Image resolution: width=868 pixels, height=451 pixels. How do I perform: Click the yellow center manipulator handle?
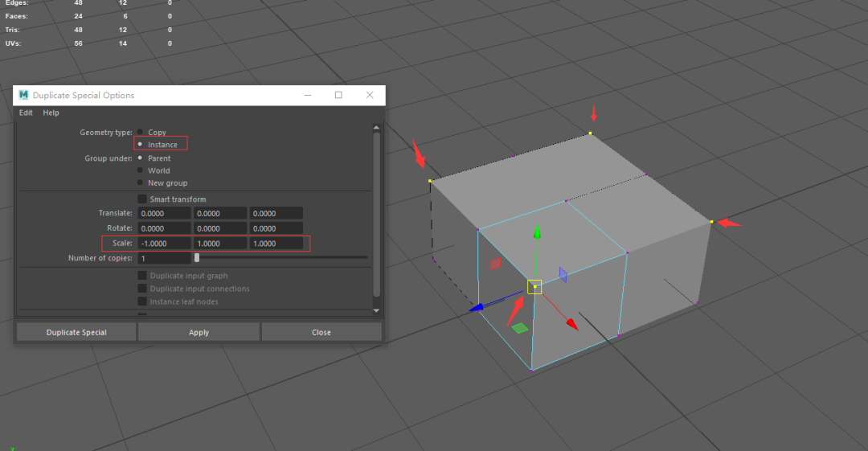click(x=534, y=286)
